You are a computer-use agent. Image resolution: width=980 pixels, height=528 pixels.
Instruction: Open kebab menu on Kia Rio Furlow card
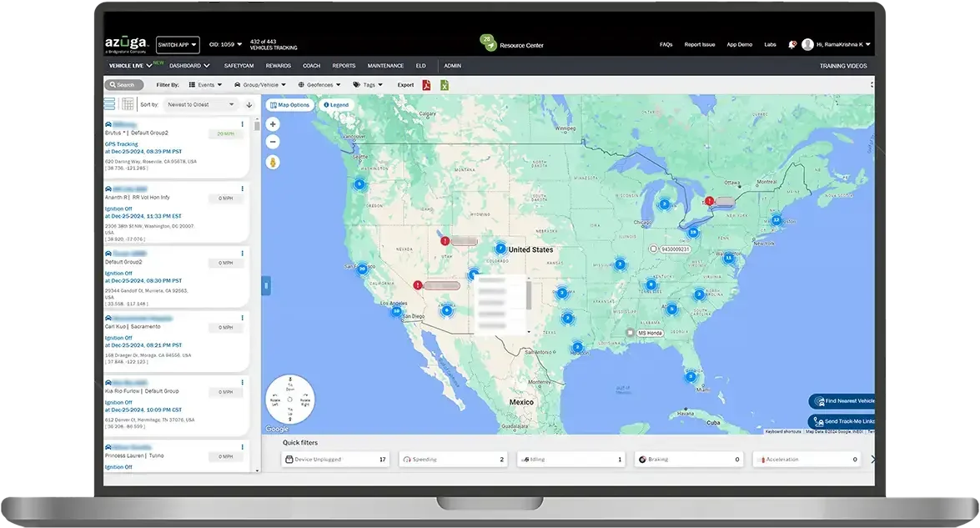[x=243, y=382]
